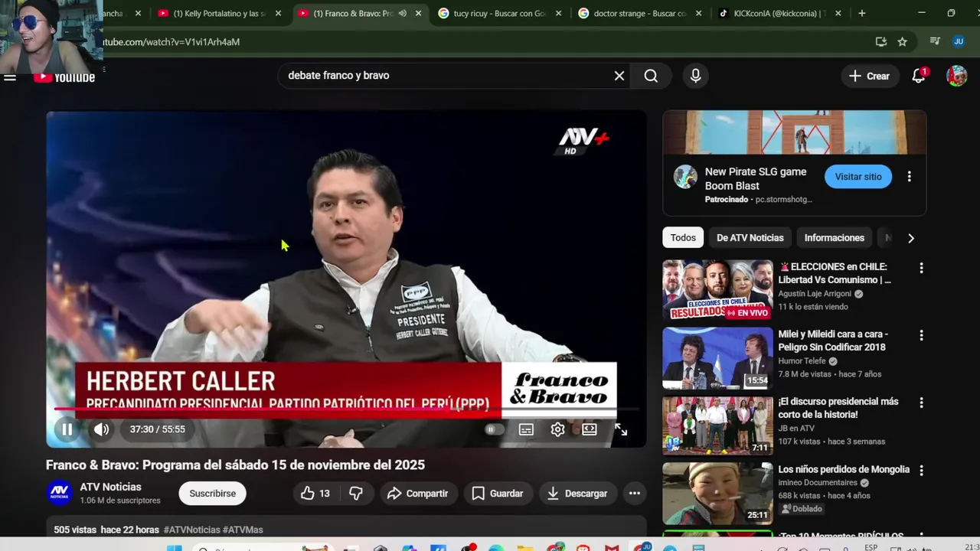Switch to the KICKconIA TikTok tab

tap(779, 14)
